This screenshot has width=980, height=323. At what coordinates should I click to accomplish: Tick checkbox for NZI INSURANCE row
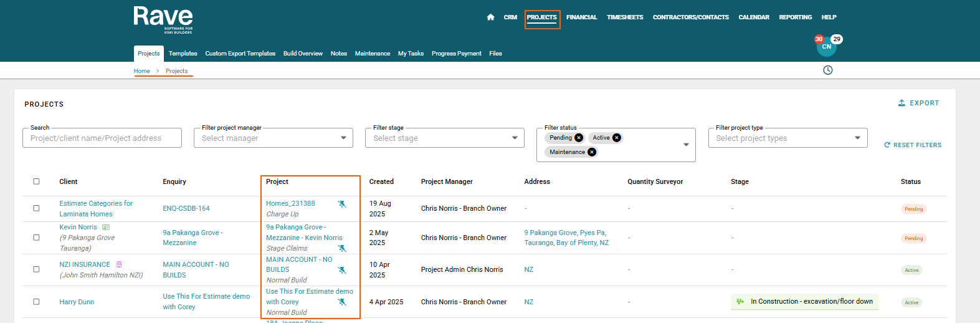(x=36, y=269)
